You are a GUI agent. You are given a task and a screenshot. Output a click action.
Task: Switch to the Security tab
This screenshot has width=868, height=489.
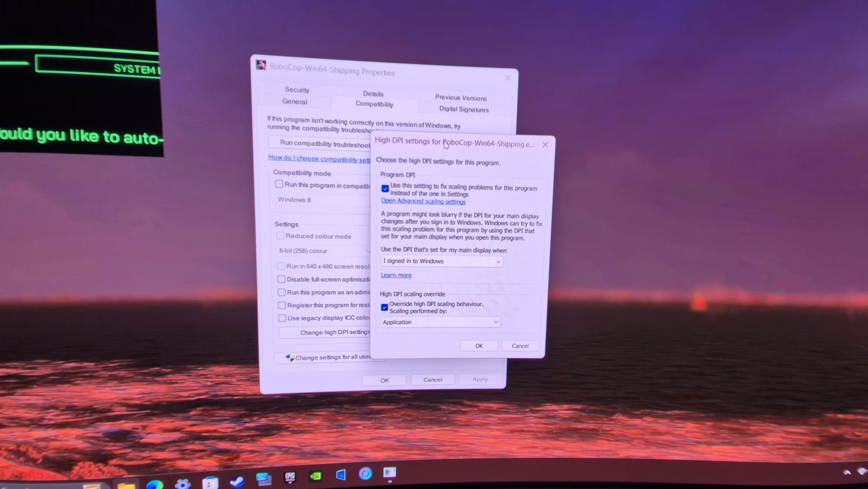tap(297, 90)
